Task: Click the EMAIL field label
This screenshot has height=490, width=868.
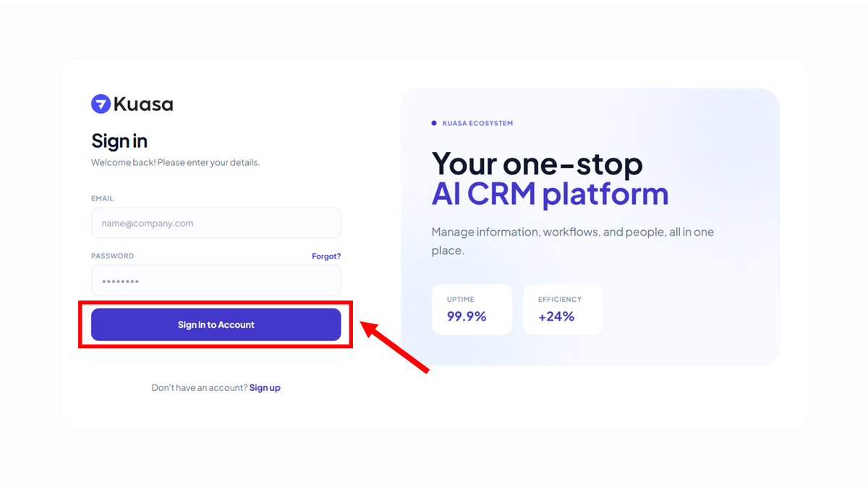Action: click(102, 198)
